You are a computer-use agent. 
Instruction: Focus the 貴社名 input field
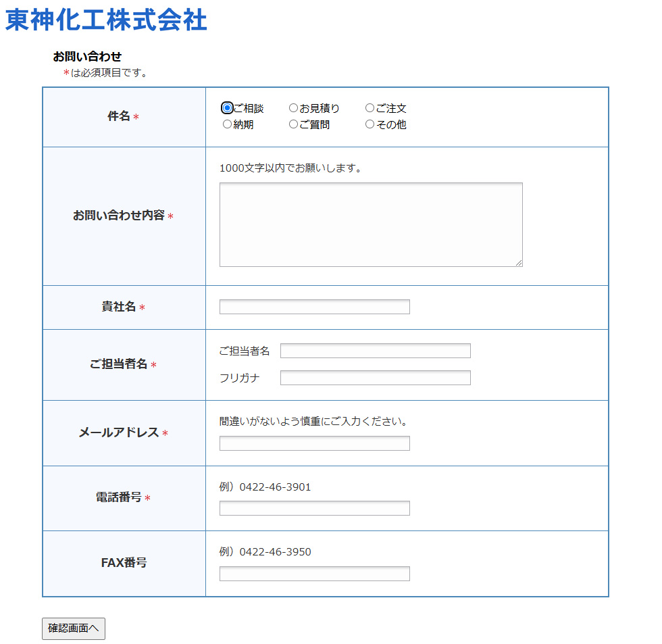click(315, 307)
